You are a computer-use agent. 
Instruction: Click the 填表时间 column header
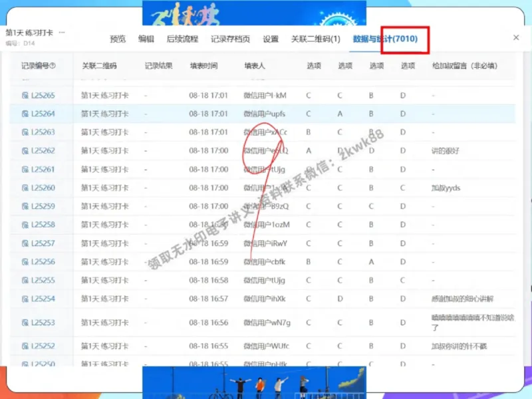204,66
